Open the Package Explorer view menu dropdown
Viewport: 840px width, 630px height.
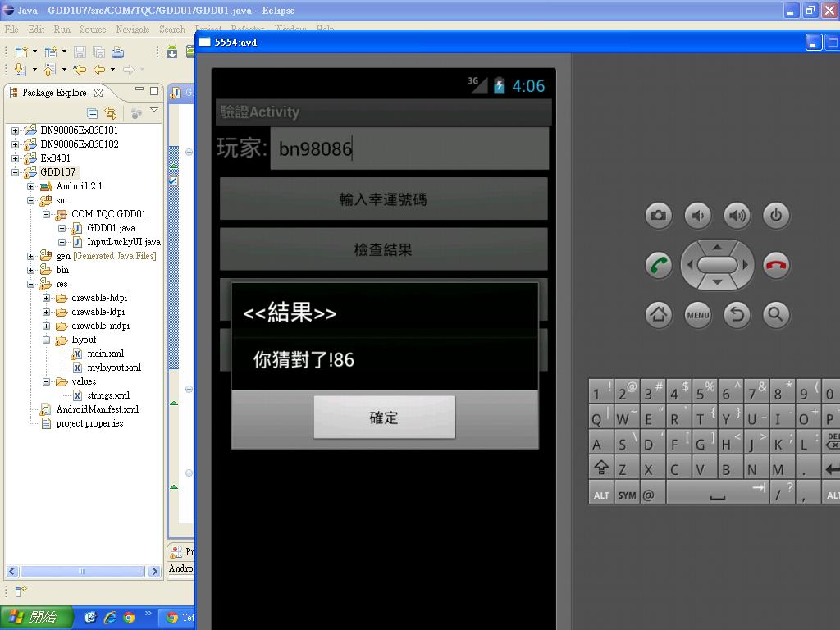(x=153, y=111)
